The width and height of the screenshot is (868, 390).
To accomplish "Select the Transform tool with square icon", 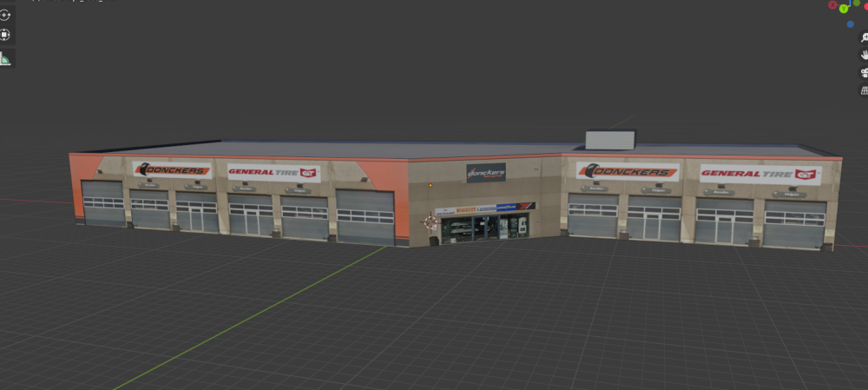I will point(5,36).
